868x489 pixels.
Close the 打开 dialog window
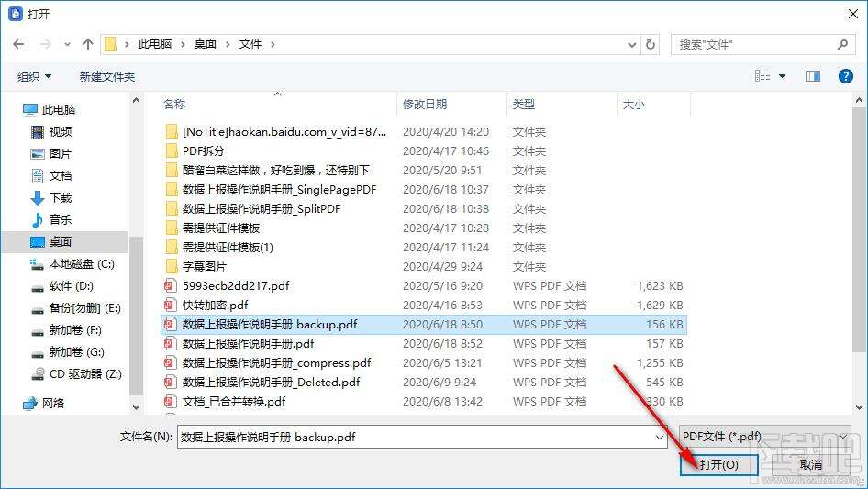(853, 14)
